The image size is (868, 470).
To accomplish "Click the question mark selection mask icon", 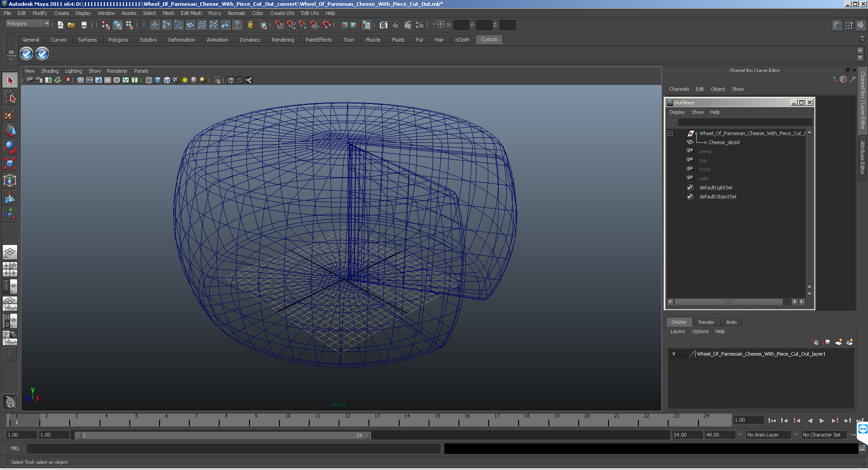I will pyautogui.click(x=237, y=25).
